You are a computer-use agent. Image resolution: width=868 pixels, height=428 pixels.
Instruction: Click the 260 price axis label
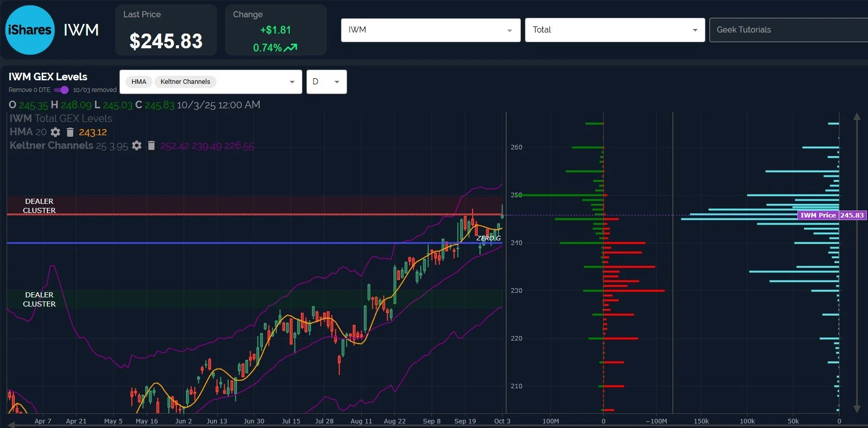point(516,147)
